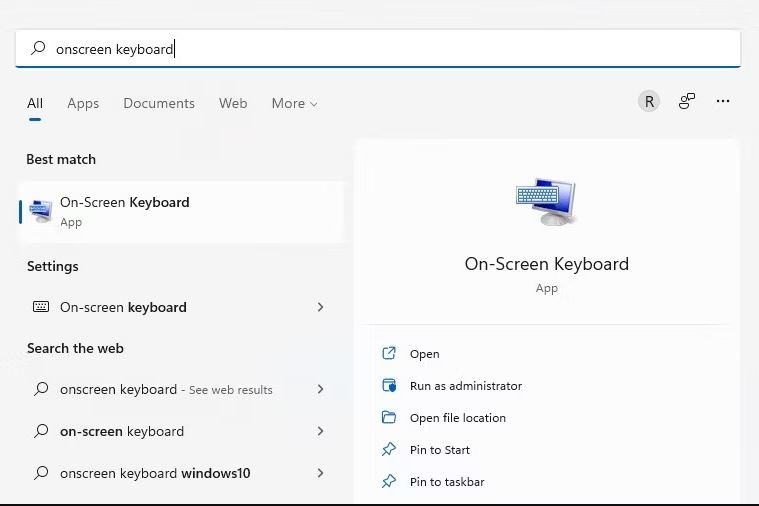Viewport: 759px width, 506px height.
Task: Expand the onscreen keyboard windows10 suggestion arrow
Action: tap(320, 473)
